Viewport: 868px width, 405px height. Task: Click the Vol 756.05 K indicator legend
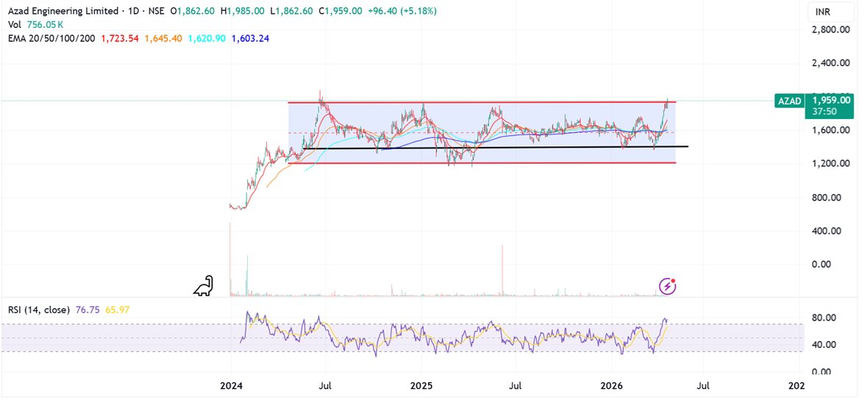pos(35,24)
